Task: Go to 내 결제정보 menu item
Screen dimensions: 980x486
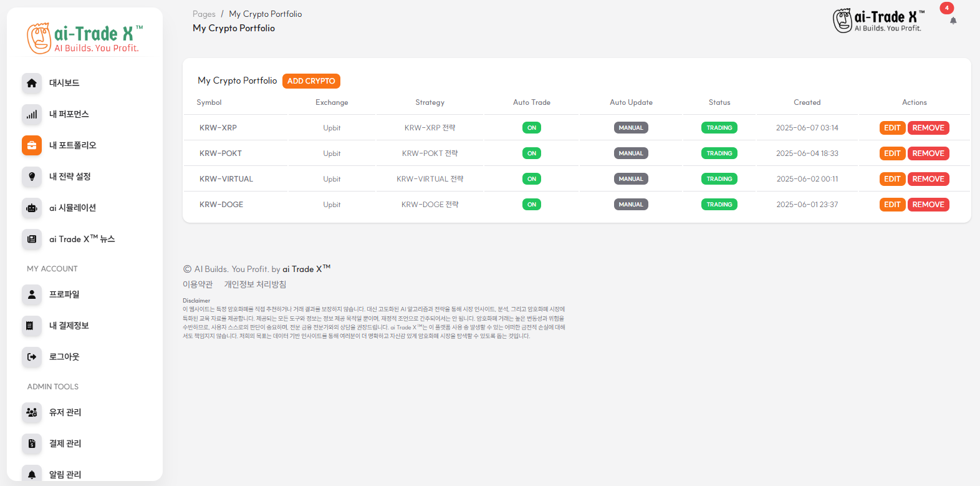Action: tap(69, 326)
